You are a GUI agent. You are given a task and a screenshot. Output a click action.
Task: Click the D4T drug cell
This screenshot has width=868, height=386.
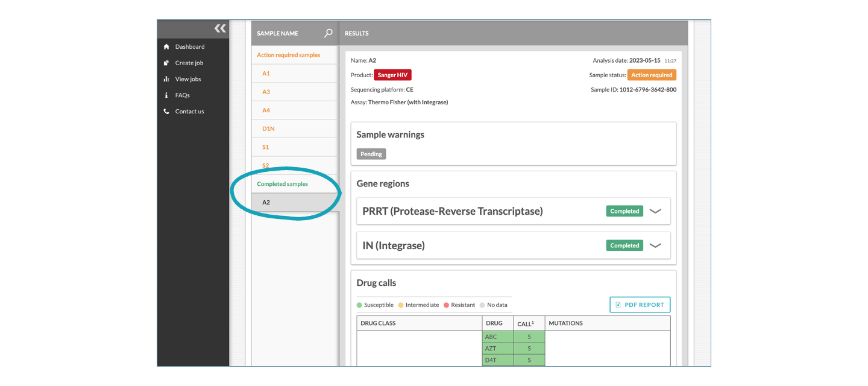pyautogui.click(x=498, y=360)
